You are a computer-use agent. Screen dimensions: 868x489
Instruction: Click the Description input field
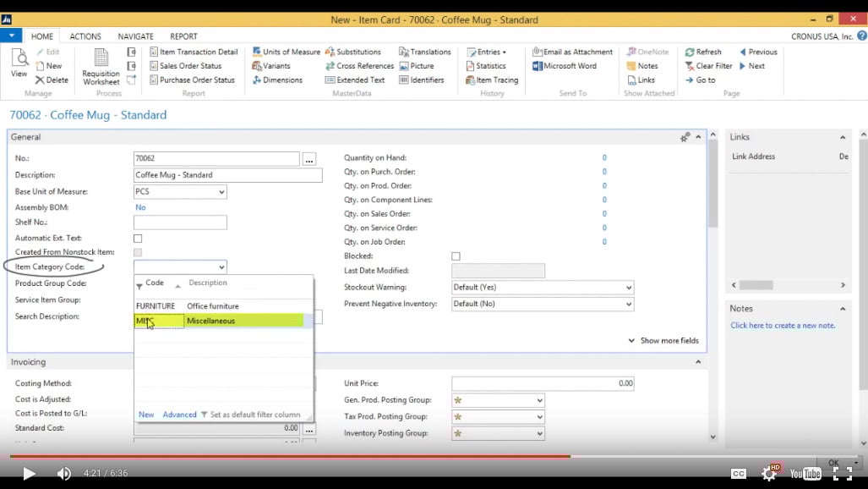(x=228, y=175)
